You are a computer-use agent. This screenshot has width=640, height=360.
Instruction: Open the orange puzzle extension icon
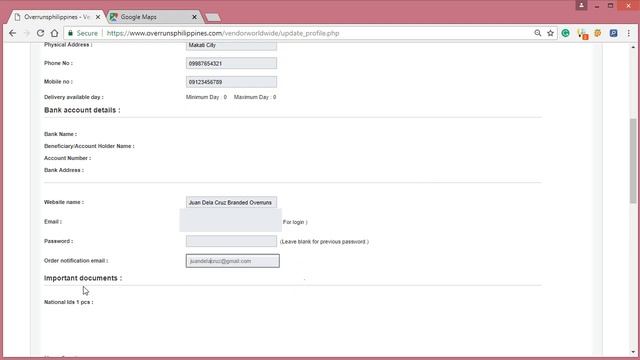[x=598, y=33]
